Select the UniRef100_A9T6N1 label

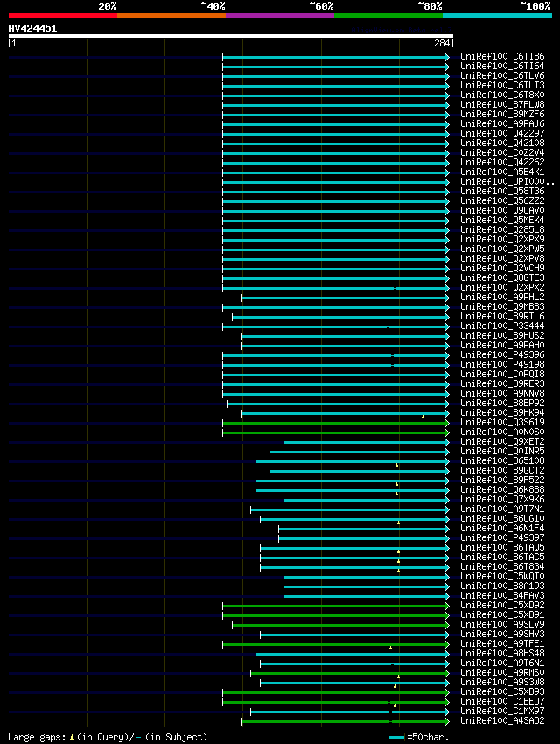[x=502, y=663]
